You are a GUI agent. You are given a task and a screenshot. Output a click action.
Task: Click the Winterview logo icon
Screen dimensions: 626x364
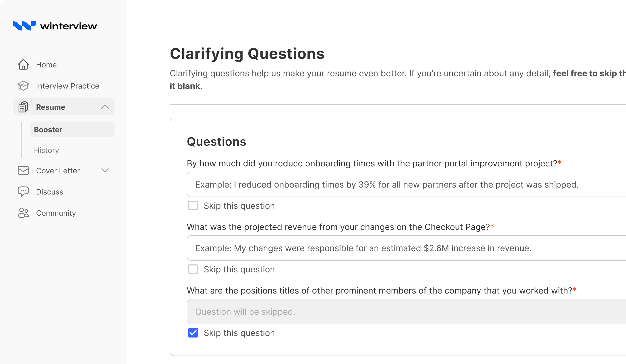coord(24,26)
